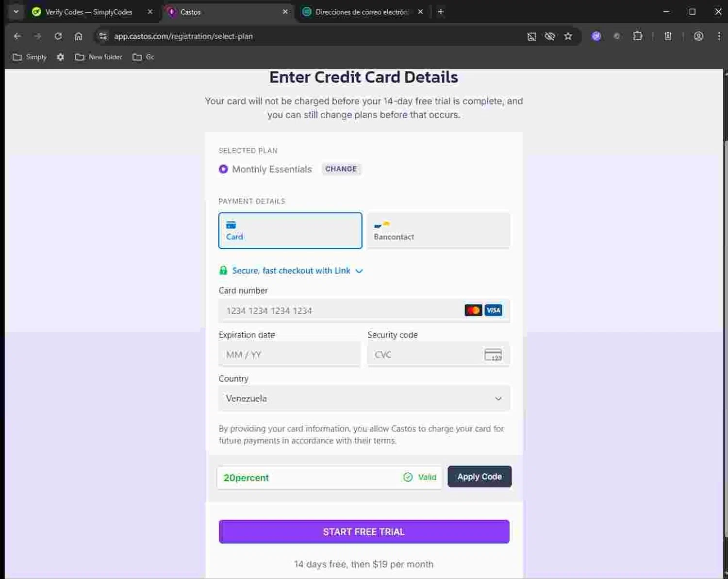Bookmark this page with the star icon
This screenshot has height=579, width=728.
[568, 36]
